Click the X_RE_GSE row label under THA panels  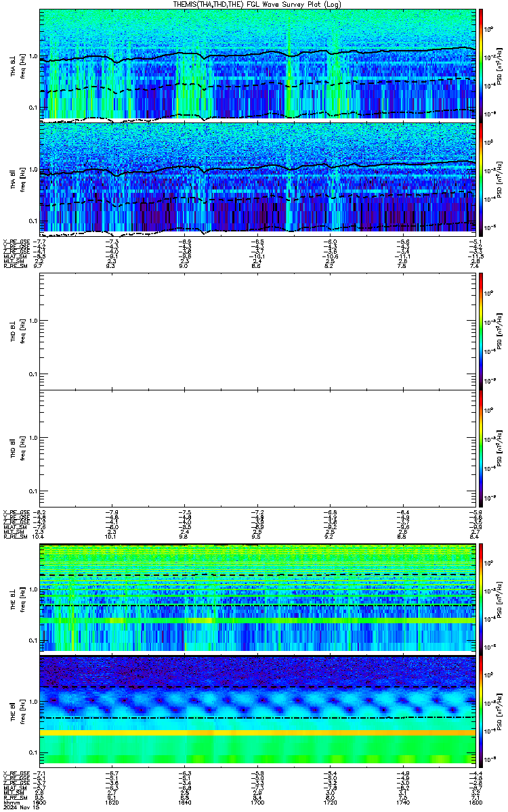[x=16, y=242]
